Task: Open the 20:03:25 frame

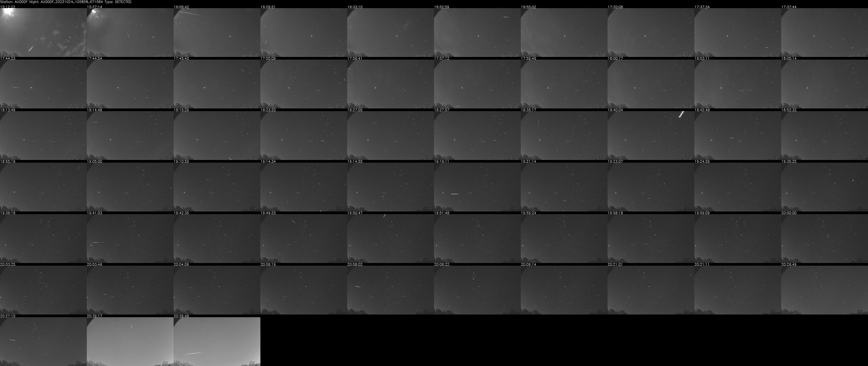Action: pyautogui.click(x=43, y=290)
